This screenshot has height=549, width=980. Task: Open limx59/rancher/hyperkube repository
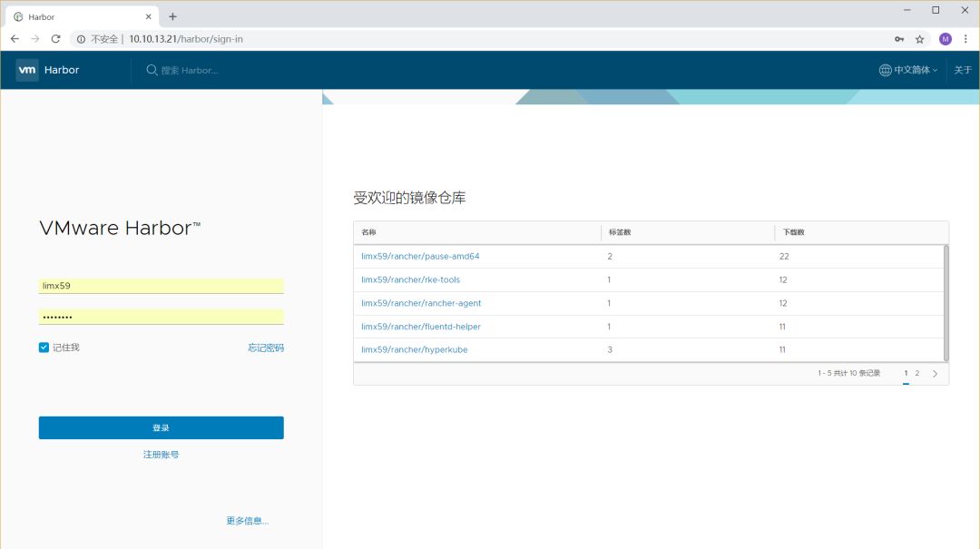click(414, 349)
